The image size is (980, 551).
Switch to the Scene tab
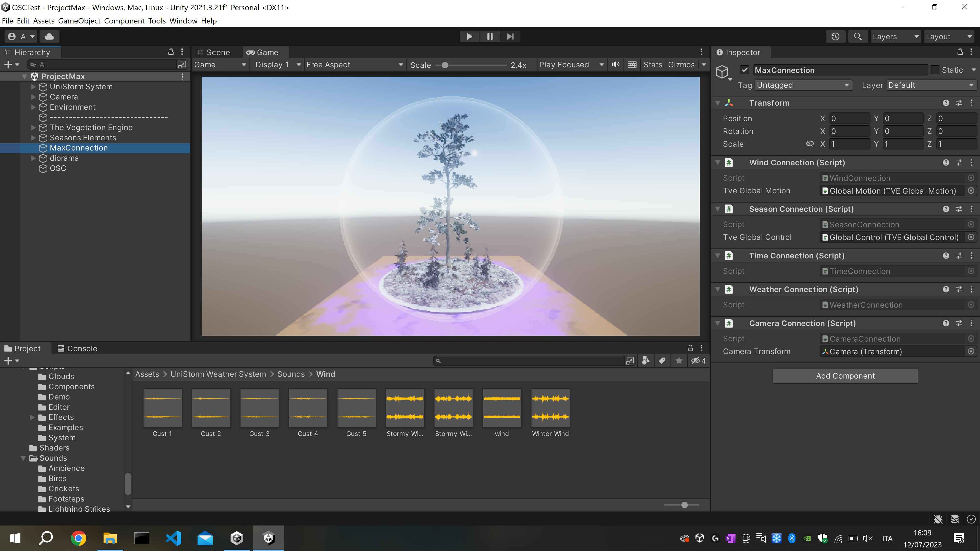[x=213, y=52]
